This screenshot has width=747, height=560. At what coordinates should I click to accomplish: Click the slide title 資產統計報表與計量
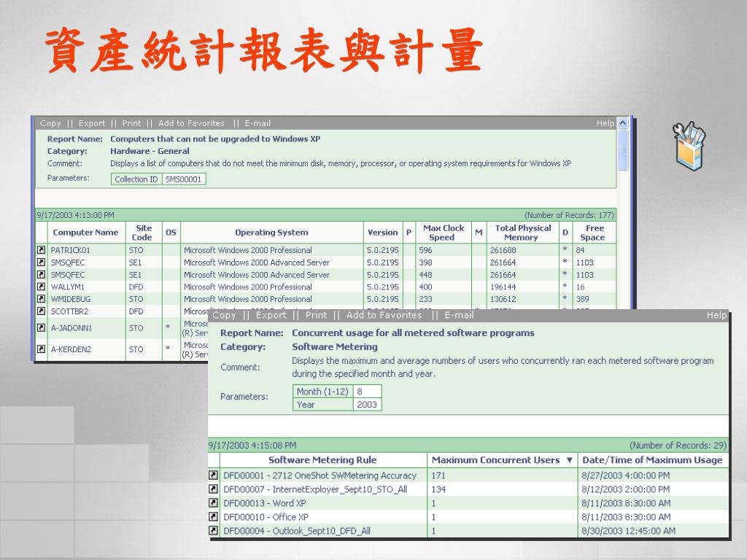point(264,50)
